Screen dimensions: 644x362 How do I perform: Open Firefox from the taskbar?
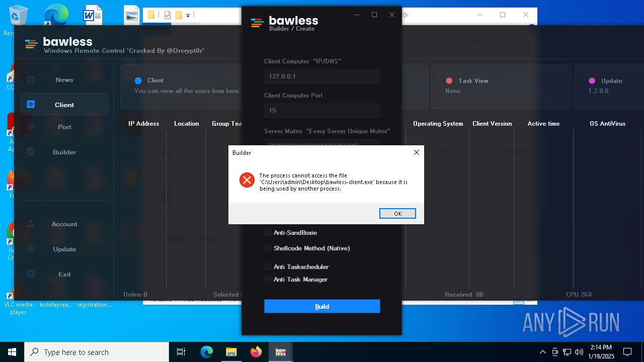click(256, 352)
